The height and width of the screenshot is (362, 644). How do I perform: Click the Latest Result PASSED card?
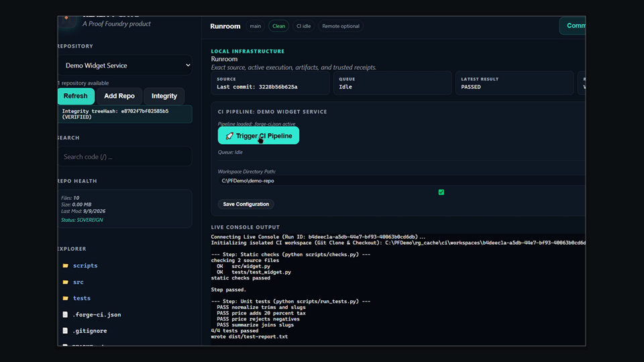point(515,83)
